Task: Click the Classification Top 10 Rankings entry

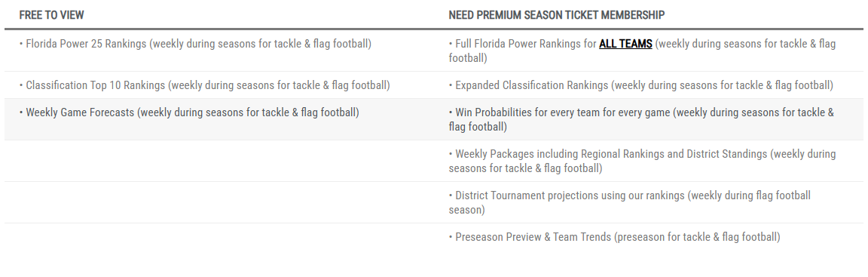Action: (205, 85)
